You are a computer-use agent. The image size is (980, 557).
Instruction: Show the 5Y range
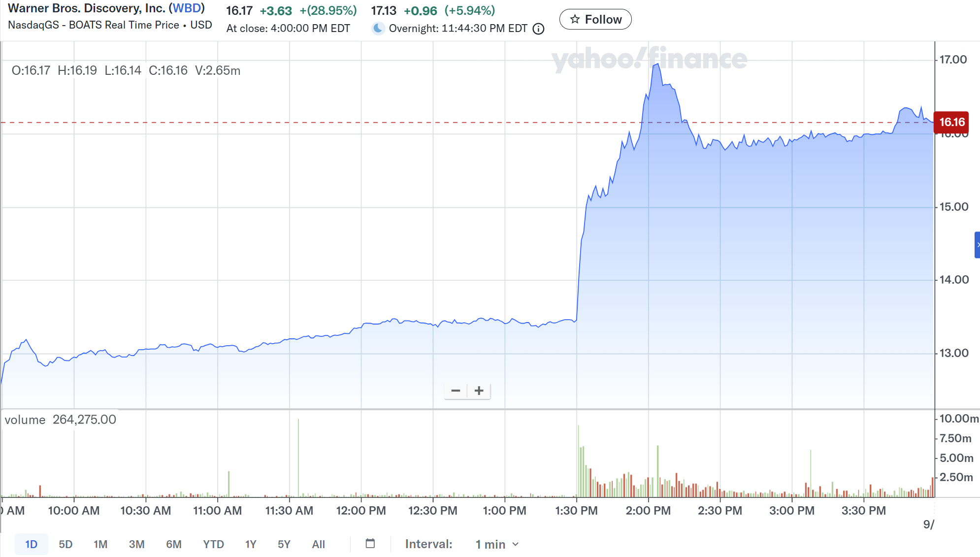coord(284,544)
